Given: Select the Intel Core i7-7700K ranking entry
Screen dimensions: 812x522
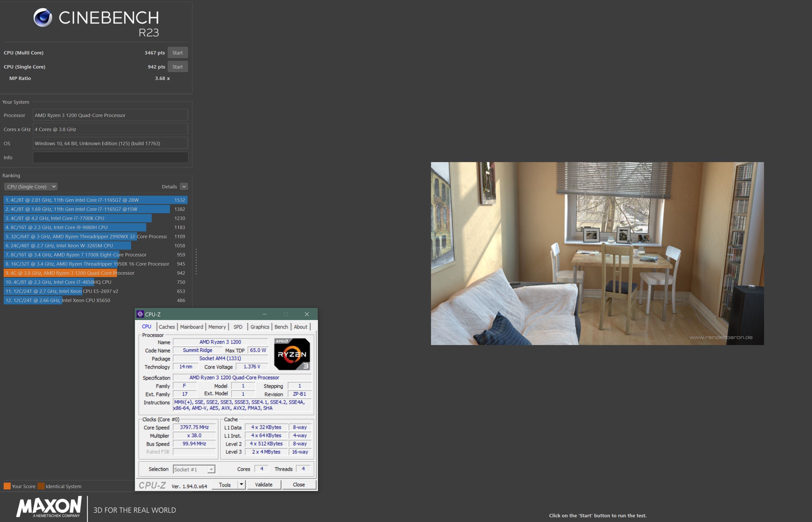Looking at the screenshot, I should click(78, 218).
